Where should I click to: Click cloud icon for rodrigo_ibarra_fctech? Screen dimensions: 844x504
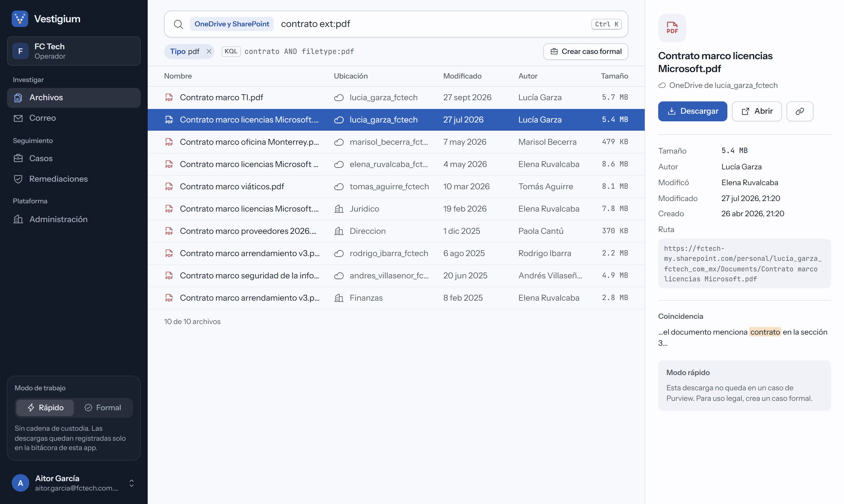(338, 254)
